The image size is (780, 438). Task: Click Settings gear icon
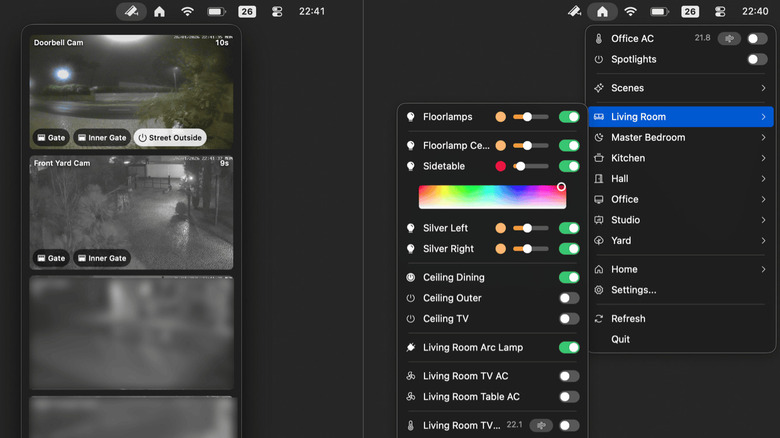[x=599, y=290]
